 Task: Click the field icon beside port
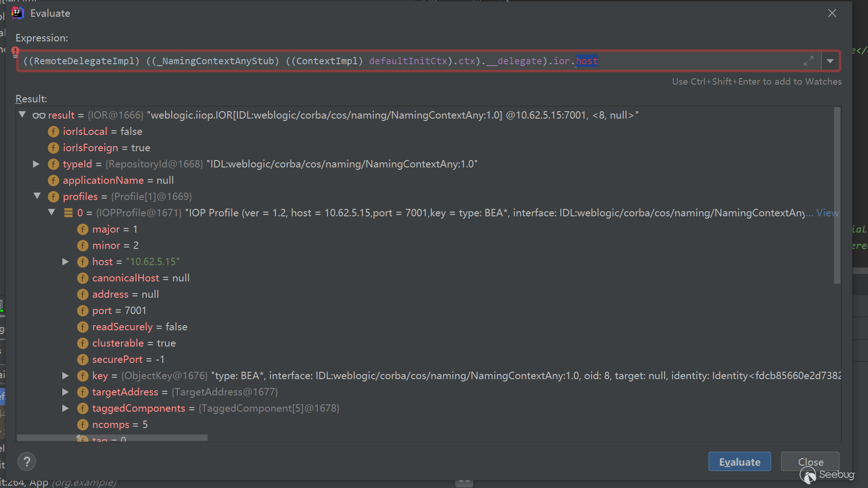tap(83, 310)
